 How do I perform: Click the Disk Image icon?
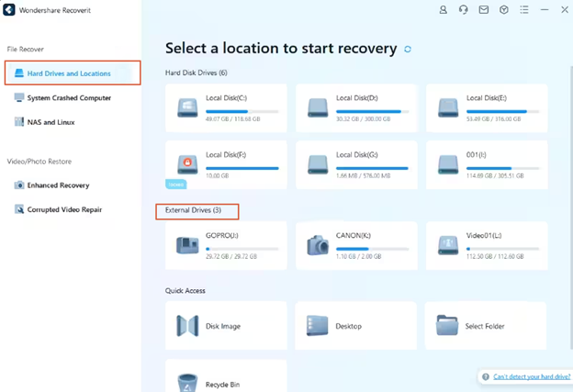187,326
